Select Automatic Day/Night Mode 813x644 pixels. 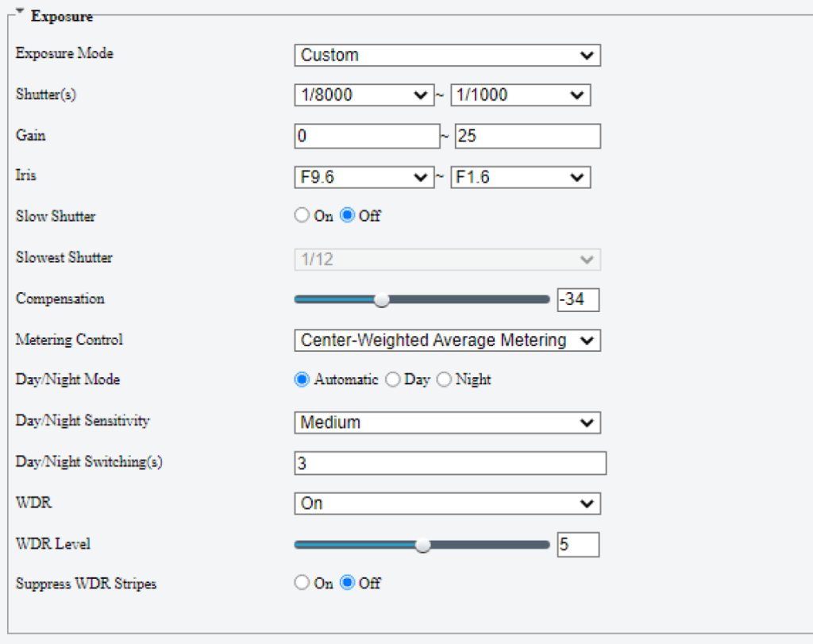pyautogui.click(x=302, y=380)
